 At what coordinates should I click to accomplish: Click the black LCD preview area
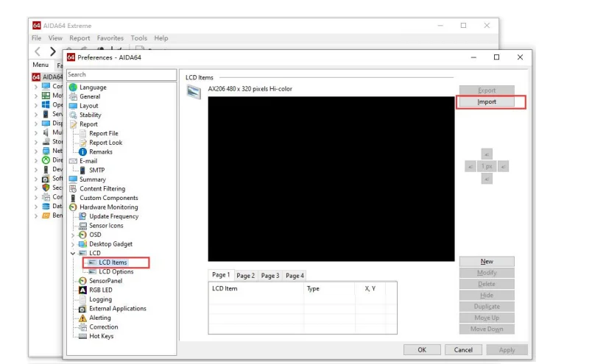331,179
